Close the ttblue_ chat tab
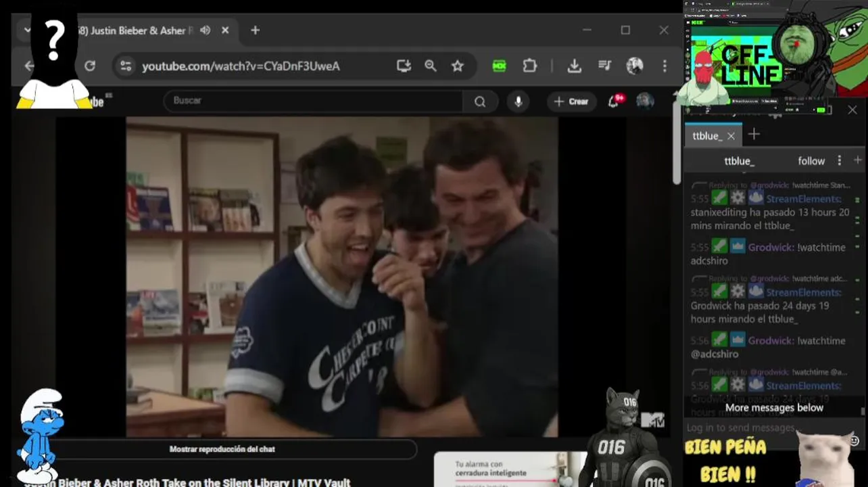 (731, 136)
